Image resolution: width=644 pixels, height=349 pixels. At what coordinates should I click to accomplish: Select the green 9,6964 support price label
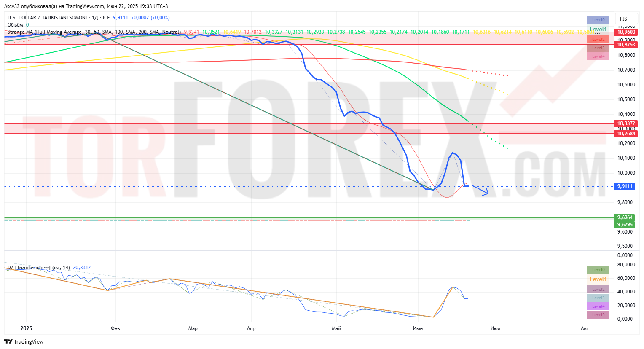point(625,217)
